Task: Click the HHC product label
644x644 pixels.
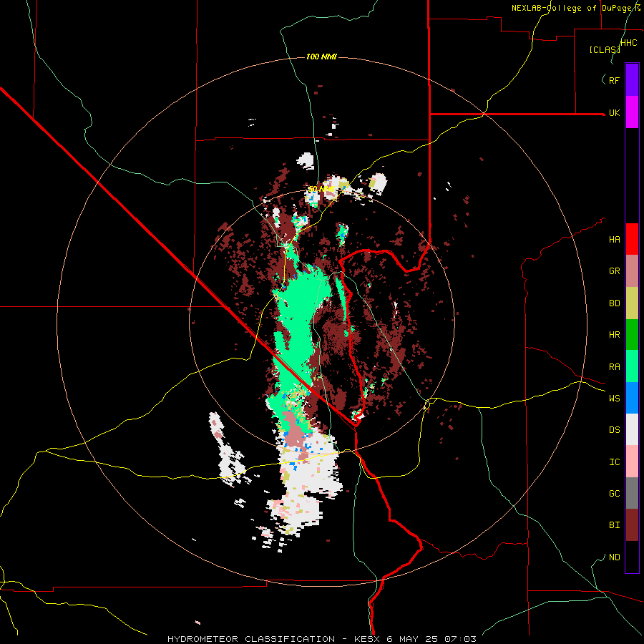Action: coord(629,43)
